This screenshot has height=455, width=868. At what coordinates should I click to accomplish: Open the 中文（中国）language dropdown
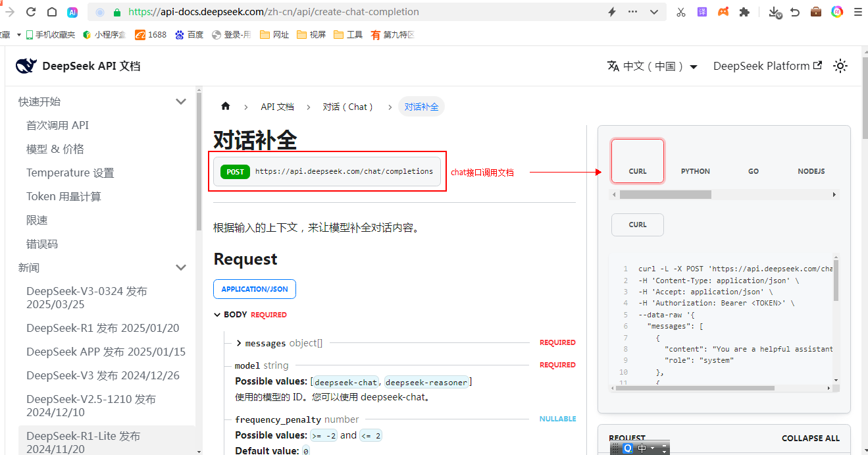652,66
